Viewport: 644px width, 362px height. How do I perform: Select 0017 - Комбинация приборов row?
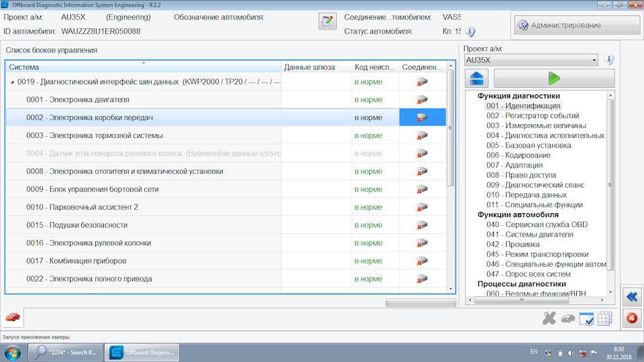coord(225,261)
